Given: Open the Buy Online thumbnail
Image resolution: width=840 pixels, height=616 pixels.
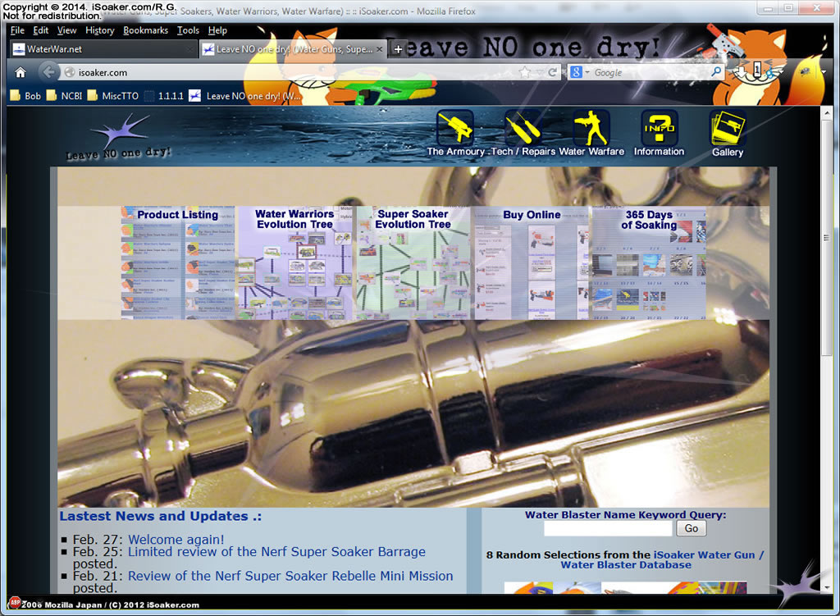Looking at the screenshot, I should coord(532,263).
